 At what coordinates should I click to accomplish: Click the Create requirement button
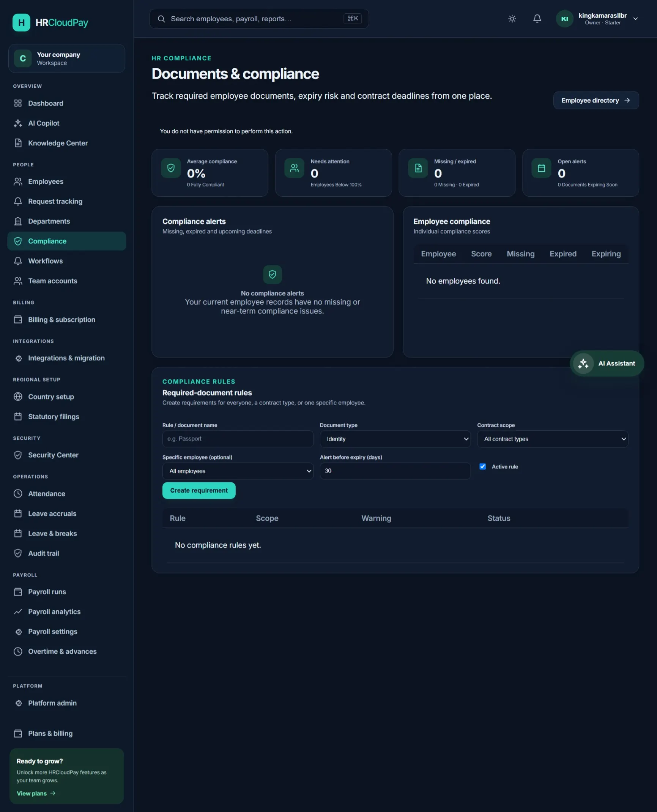pyautogui.click(x=199, y=491)
